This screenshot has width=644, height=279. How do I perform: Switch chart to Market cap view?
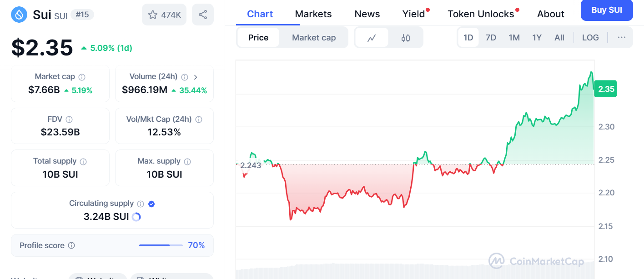(x=314, y=38)
